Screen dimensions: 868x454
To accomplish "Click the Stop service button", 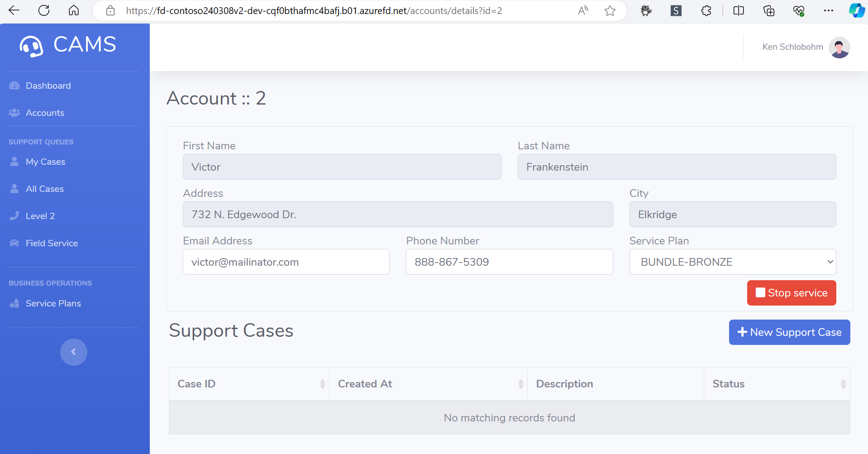I will tap(792, 293).
